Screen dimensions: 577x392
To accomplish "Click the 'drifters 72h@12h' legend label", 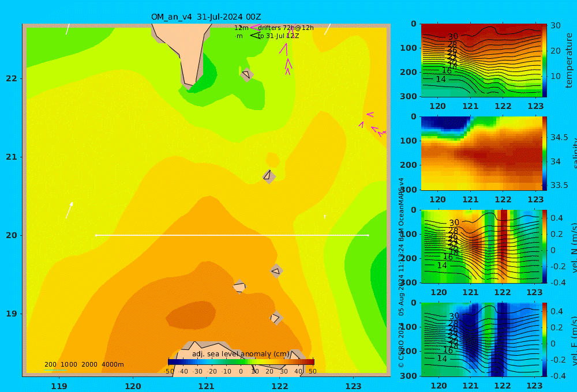I will tap(286, 28).
